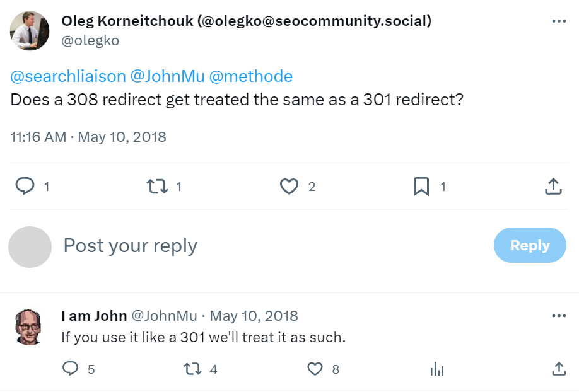Click Oleg Korneitchouk's profile picture

coord(29,30)
